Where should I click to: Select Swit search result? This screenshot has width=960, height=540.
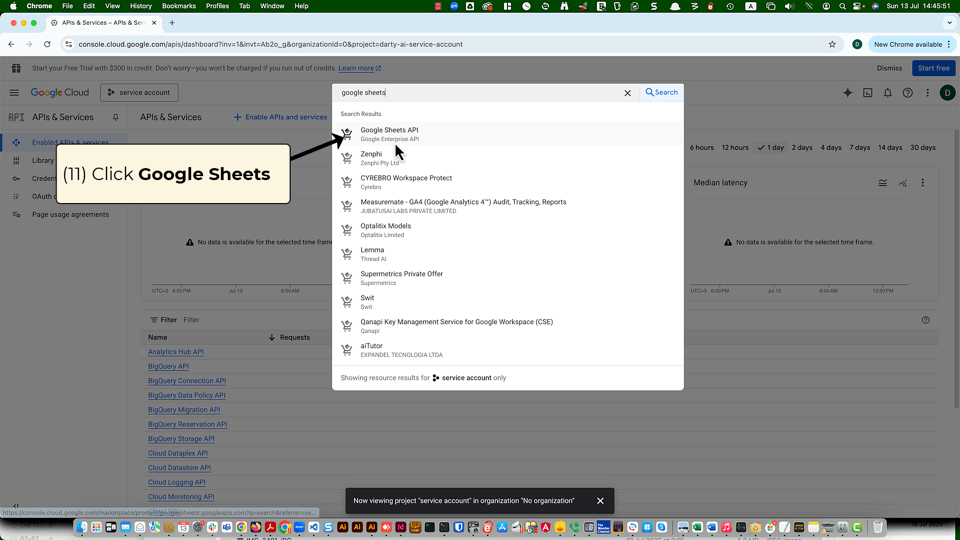pos(508,302)
